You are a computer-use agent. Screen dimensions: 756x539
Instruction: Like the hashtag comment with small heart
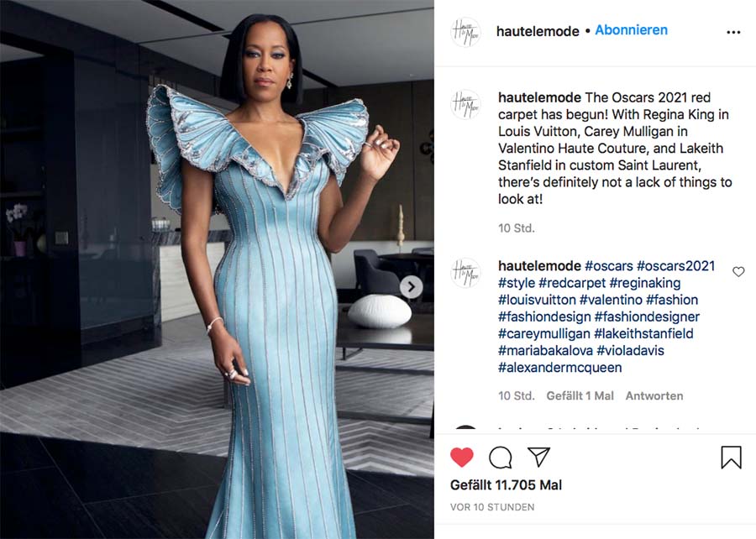pyautogui.click(x=738, y=272)
